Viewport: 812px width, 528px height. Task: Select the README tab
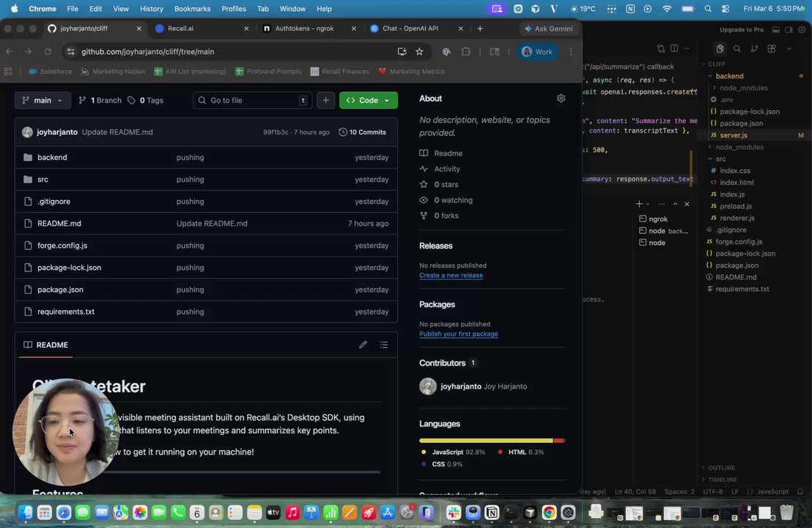46,345
